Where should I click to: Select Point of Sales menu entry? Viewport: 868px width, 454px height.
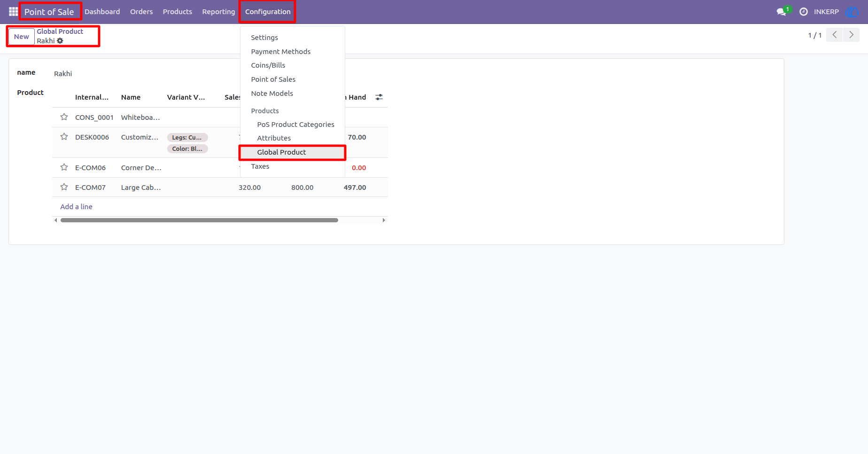[x=292, y=79]
